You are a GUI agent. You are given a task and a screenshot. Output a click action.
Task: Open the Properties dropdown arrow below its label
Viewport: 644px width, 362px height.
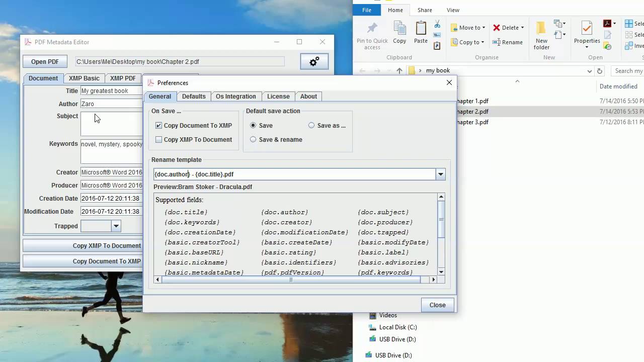click(x=587, y=48)
